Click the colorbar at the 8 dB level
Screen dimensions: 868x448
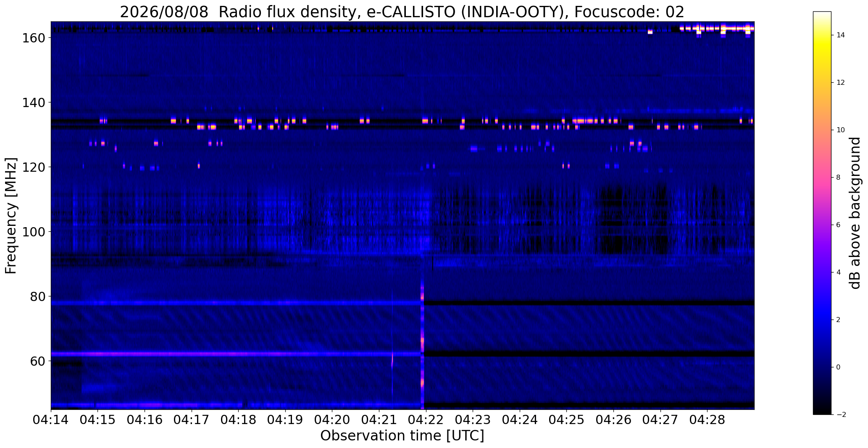point(822,178)
